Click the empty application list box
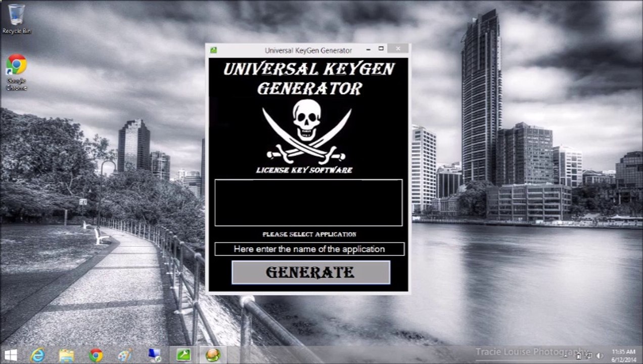643x364 pixels. tap(308, 203)
